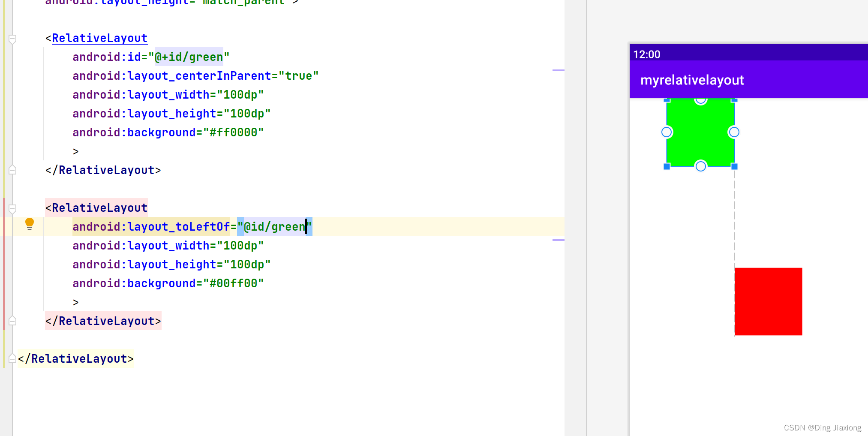Collapse the second RelativeLayout fold marker
This screenshot has width=868, height=436.
coord(12,209)
